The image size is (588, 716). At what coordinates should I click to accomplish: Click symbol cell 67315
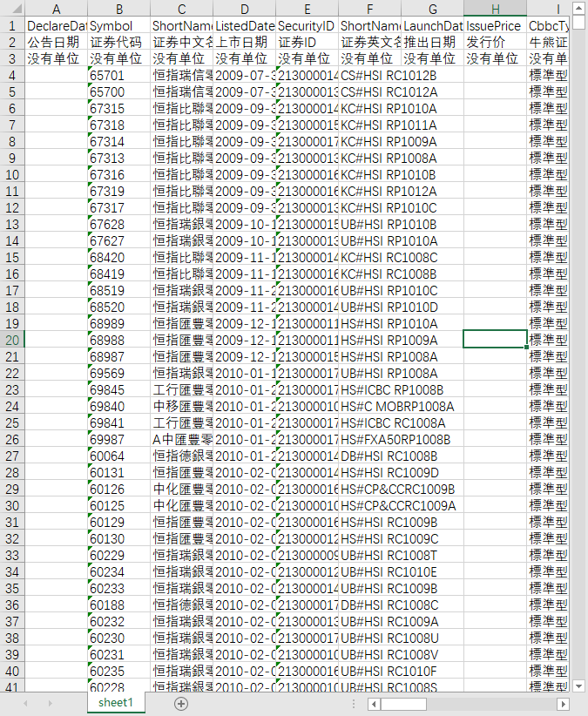[118, 108]
